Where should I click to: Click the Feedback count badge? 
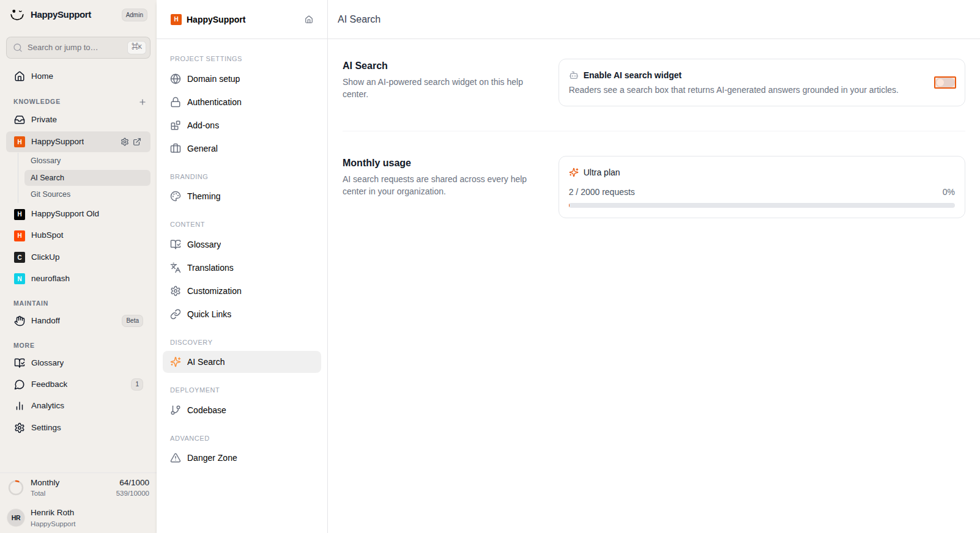click(x=137, y=384)
